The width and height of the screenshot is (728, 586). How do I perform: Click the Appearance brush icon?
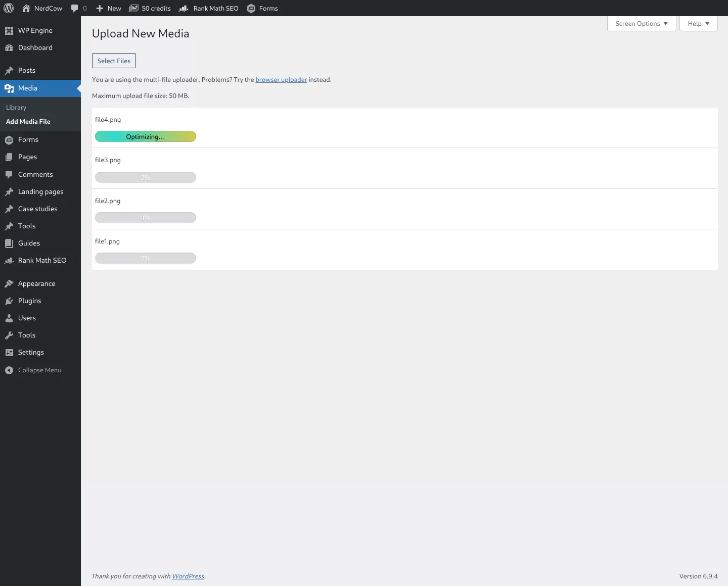tap(9, 284)
